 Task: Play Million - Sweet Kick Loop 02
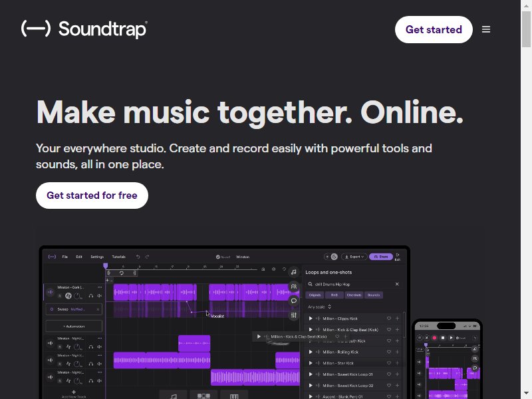(311, 386)
